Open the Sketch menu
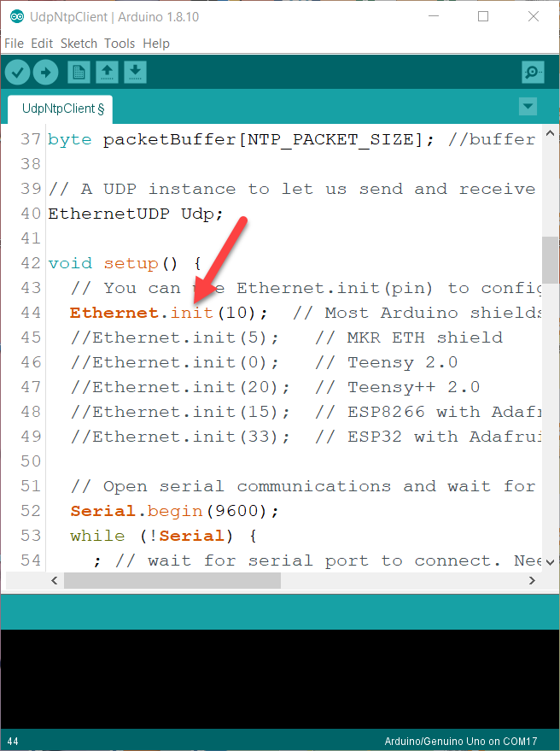Viewport: 560px width, 751px height. coord(79,44)
